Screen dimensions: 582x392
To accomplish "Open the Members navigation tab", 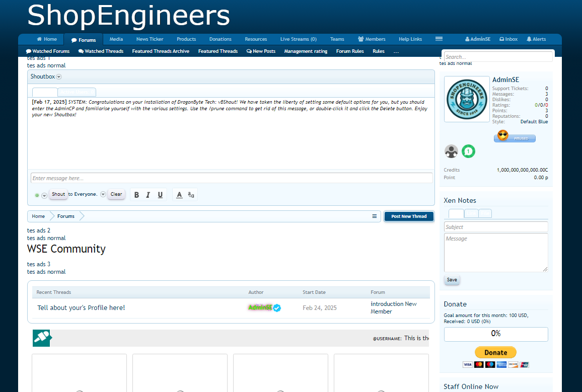I will coord(372,39).
